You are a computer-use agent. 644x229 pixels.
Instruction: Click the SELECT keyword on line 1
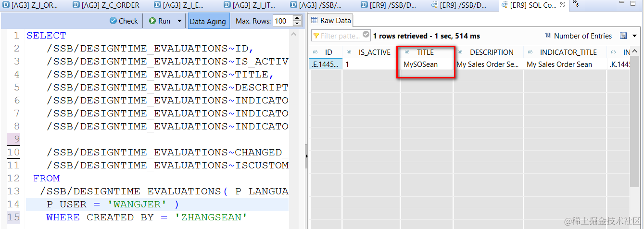(x=46, y=36)
